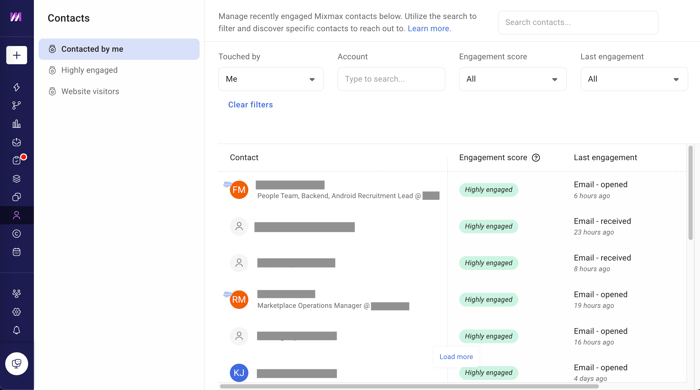This screenshot has width=700, height=390.
Task: Click Highly engaged badge in FM row
Action: click(488, 190)
